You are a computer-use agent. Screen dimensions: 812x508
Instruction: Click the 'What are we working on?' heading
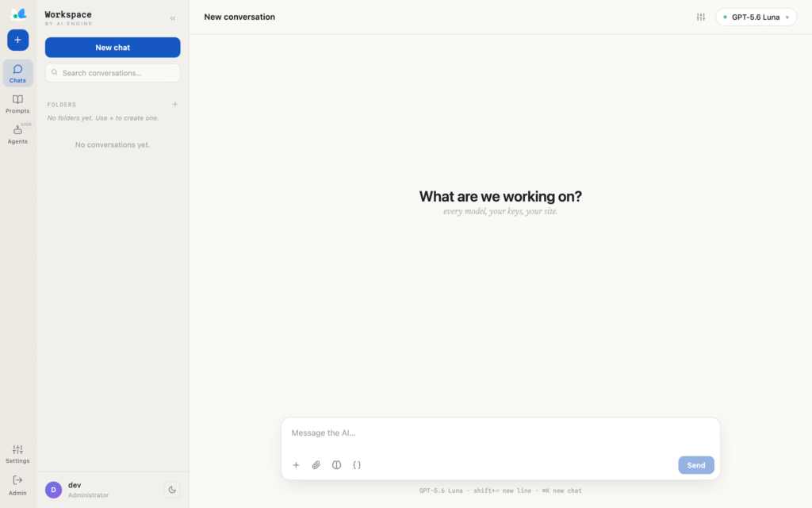(500, 197)
